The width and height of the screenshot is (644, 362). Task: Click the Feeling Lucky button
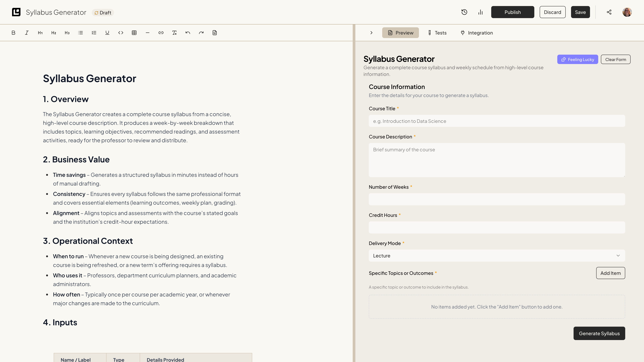pyautogui.click(x=577, y=59)
